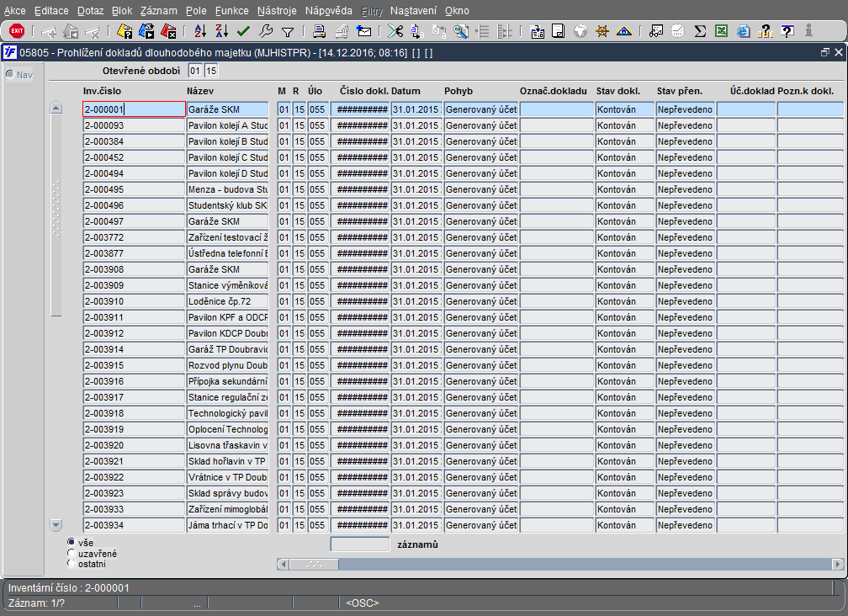
Task: Open the Okno menu
Action: tap(457, 11)
